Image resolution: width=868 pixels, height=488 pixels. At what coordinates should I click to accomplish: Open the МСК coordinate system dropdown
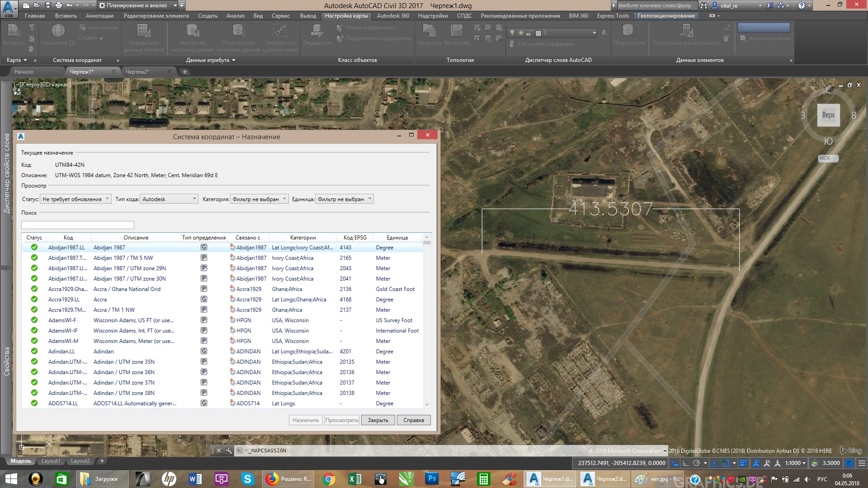[828, 158]
